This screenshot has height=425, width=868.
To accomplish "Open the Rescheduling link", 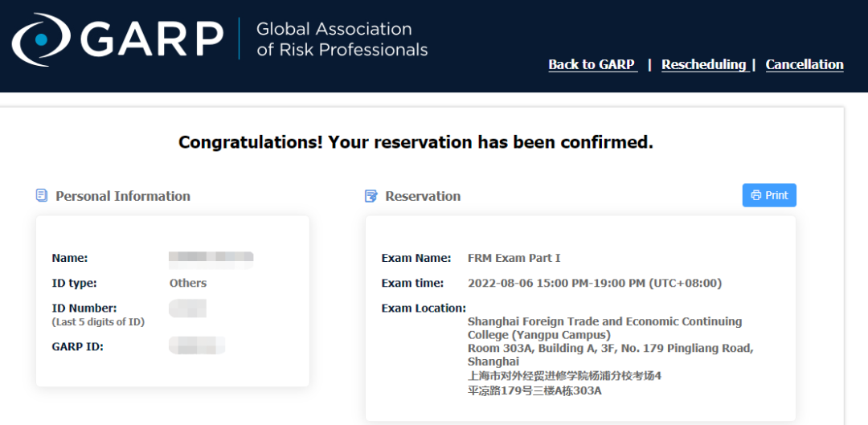I will pos(703,64).
